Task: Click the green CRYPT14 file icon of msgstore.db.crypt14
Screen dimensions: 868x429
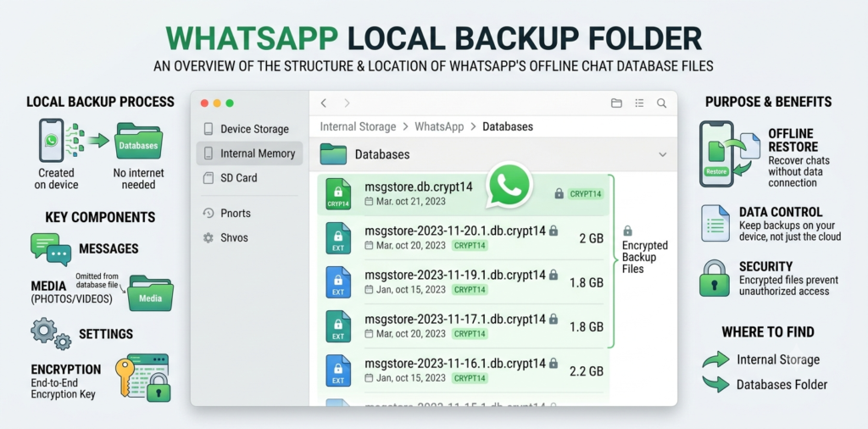Action: click(338, 194)
